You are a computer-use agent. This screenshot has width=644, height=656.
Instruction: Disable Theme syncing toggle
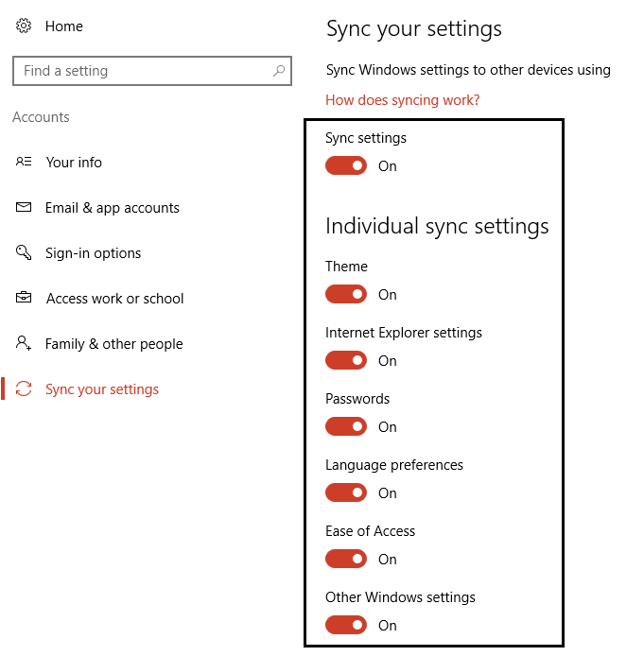tap(346, 294)
